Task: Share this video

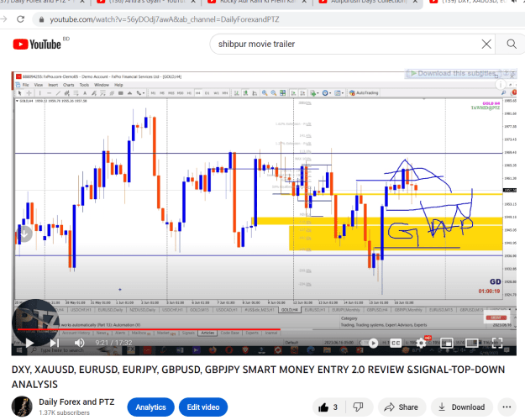Action: pos(402,407)
